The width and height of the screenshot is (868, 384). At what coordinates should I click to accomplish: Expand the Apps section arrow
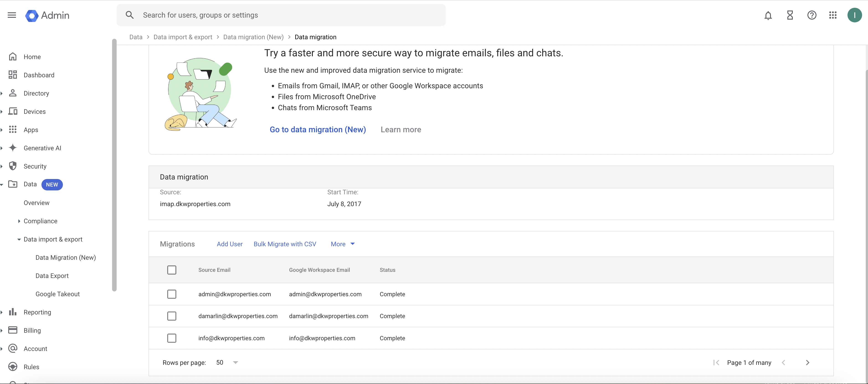(2, 130)
